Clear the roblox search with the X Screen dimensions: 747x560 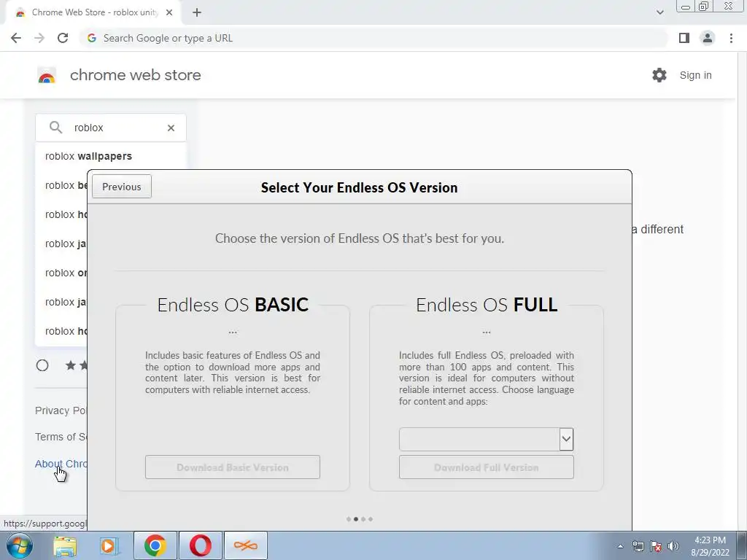pos(171,128)
